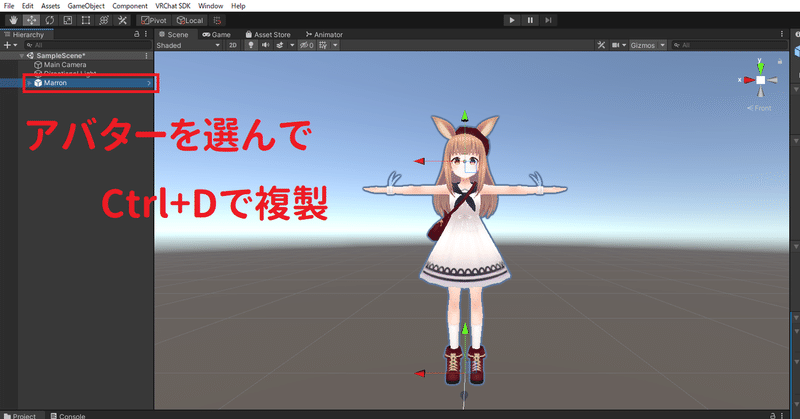This screenshot has width=800, height=419.
Task: Open Marron prefab with the chevron
Action: pyautogui.click(x=149, y=83)
